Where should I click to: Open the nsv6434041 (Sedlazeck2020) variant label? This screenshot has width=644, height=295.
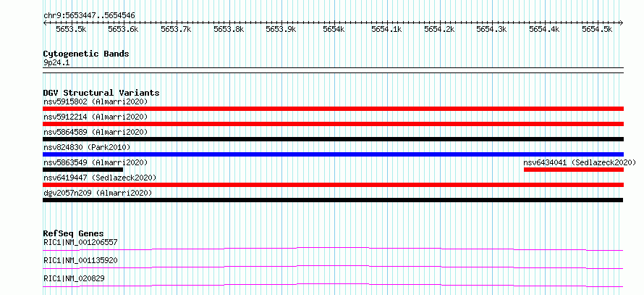580,162
